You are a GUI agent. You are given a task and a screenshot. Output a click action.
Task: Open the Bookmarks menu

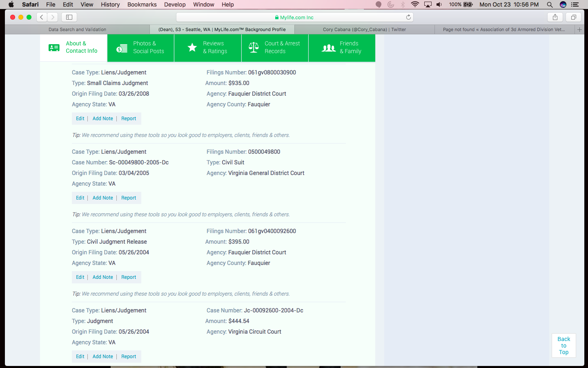(142, 4)
